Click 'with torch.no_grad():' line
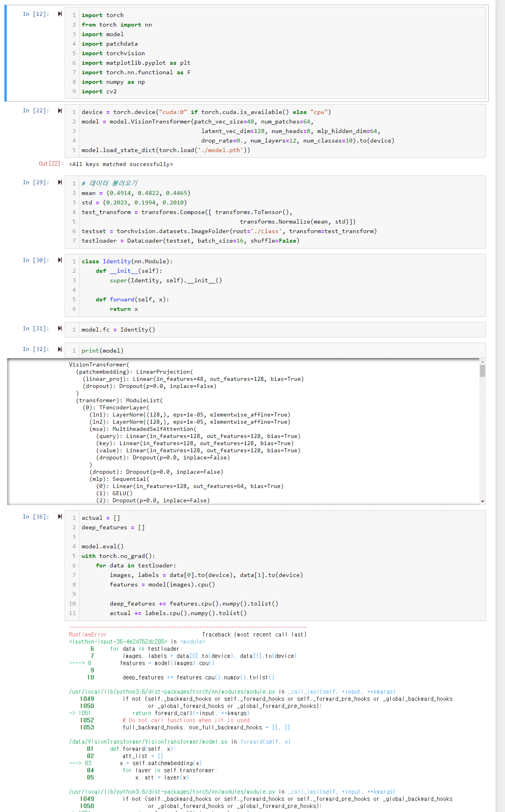 118,556
